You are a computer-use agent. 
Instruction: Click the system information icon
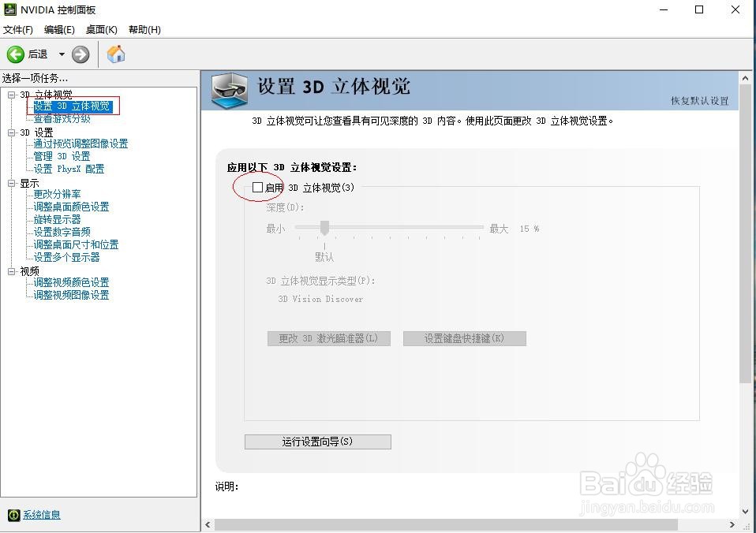click(14, 515)
